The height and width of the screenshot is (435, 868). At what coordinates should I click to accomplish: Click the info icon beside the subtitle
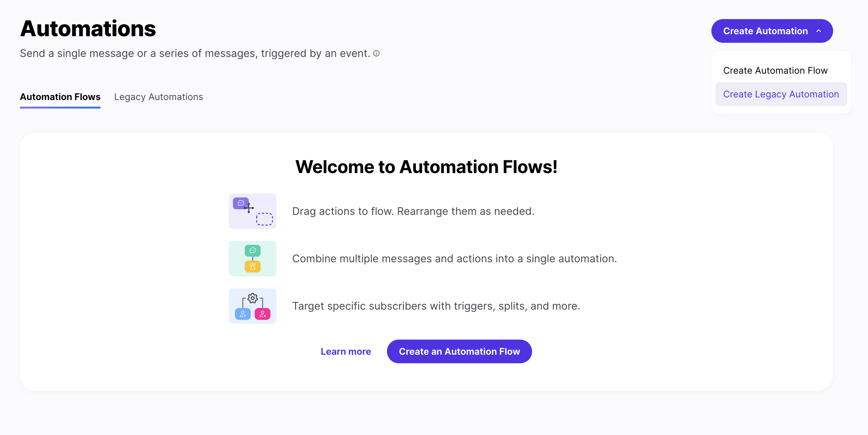click(x=376, y=53)
